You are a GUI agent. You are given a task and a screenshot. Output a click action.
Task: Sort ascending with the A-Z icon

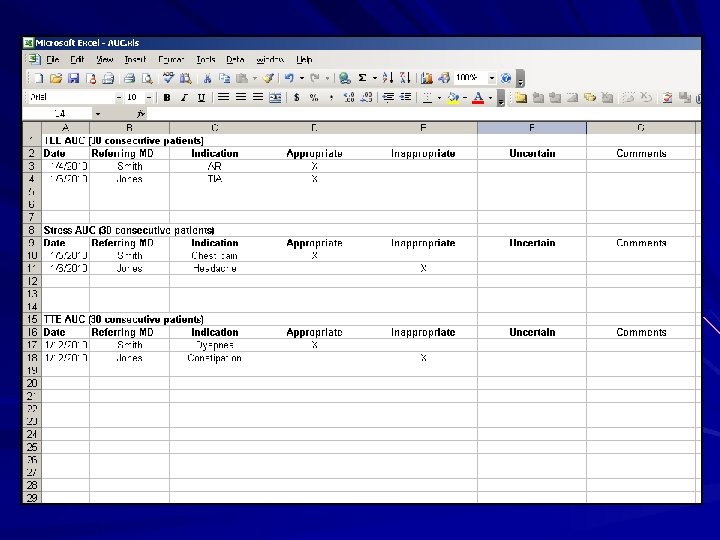[388, 79]
